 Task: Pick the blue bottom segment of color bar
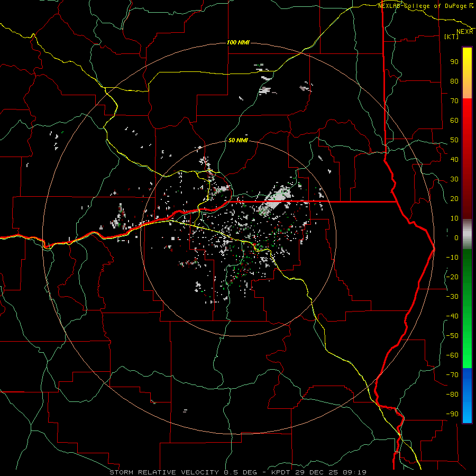(x=467, y=396)
